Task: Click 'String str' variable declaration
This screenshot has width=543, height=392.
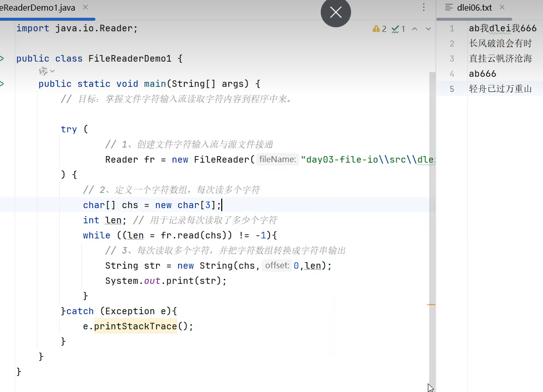Action: pyautogui.click(x=133, y=266)
